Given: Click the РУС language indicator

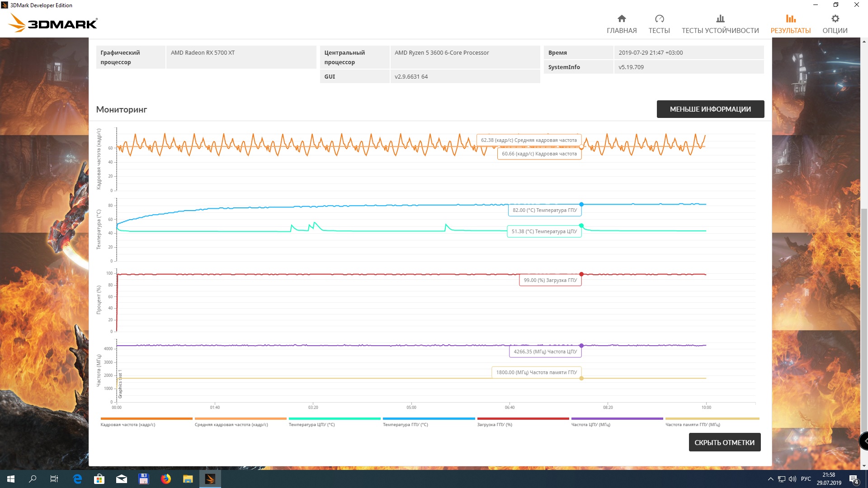Looking at the screenshot, I should [806, 479].
